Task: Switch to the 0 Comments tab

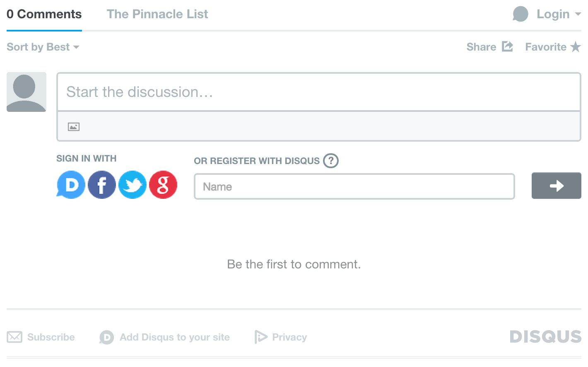Action: click(x=44, y=14)
